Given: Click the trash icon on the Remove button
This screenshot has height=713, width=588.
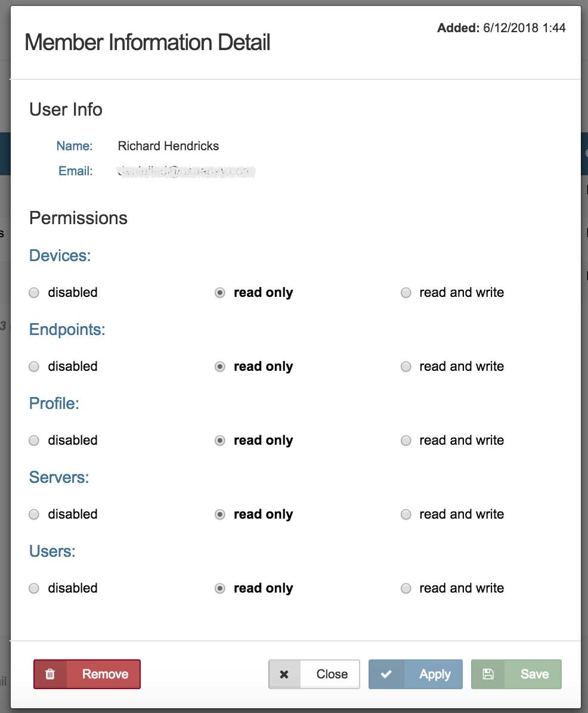Looking at the screenshot, I should (x=50, y=674).
